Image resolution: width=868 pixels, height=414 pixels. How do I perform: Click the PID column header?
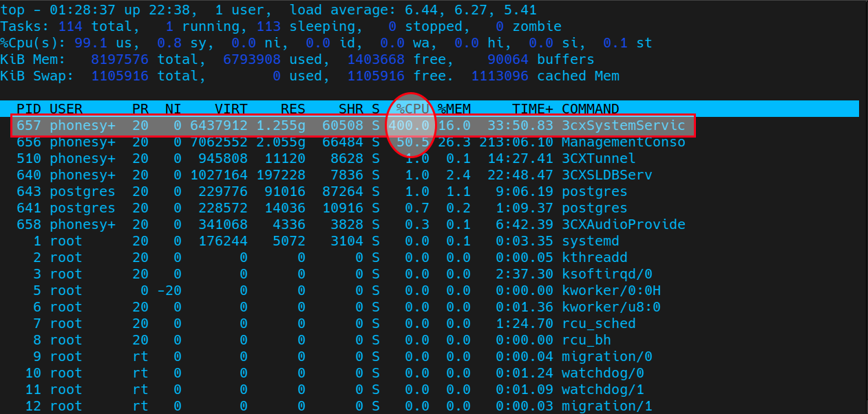click(29, 109)
